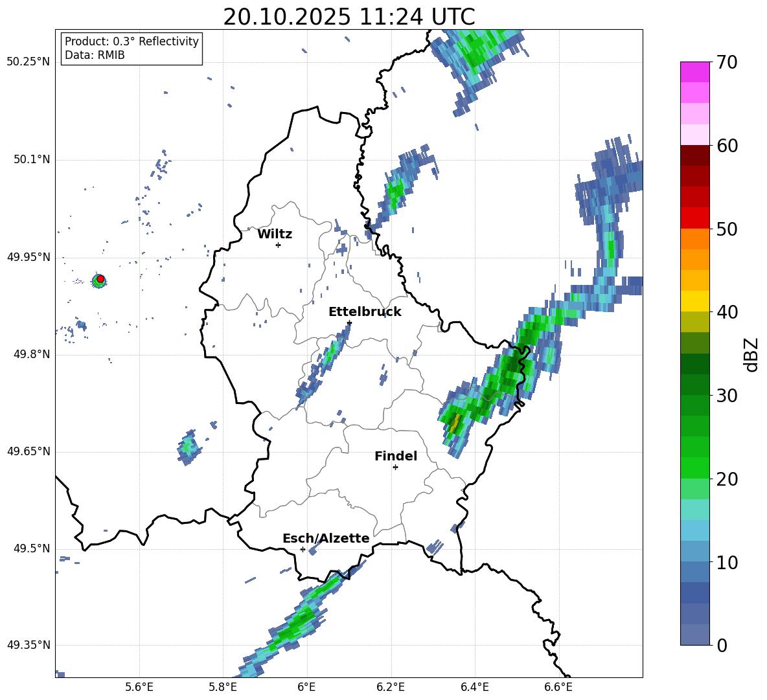Click the 'Data: RMIB' label
Screen dimensions: 767x700
(x=95, y=55)
